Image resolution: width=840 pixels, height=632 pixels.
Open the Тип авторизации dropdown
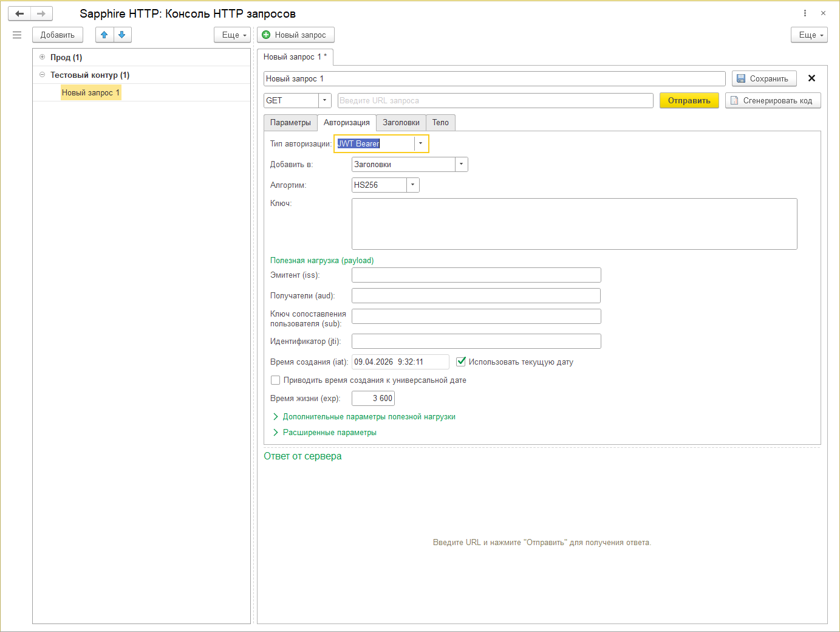(420, 144)
